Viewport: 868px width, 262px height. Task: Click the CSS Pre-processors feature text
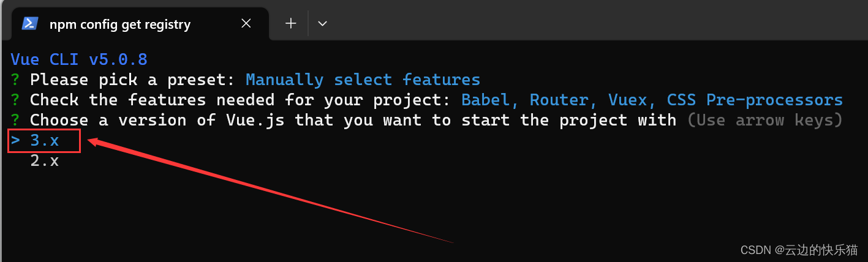[x=755, y=100]
